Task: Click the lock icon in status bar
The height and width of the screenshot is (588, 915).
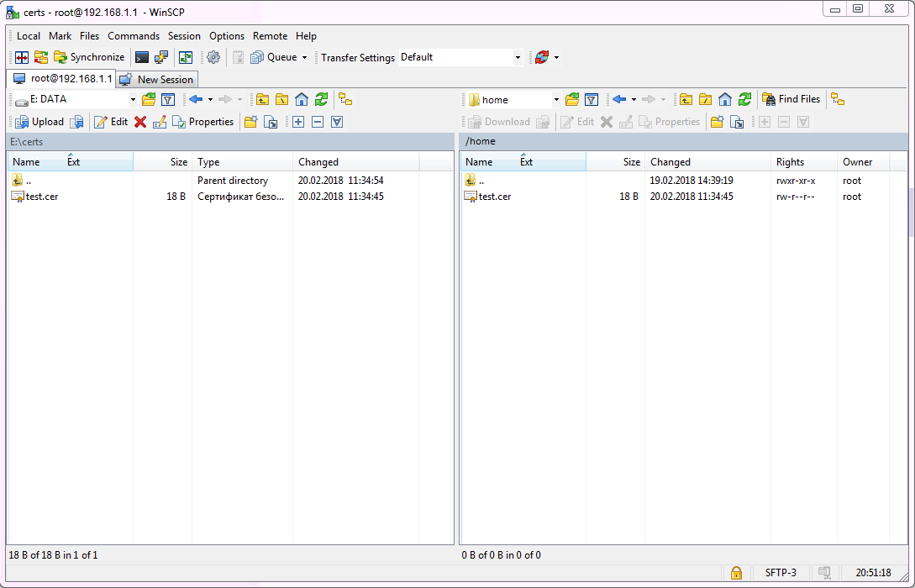Action: point(736,572)
